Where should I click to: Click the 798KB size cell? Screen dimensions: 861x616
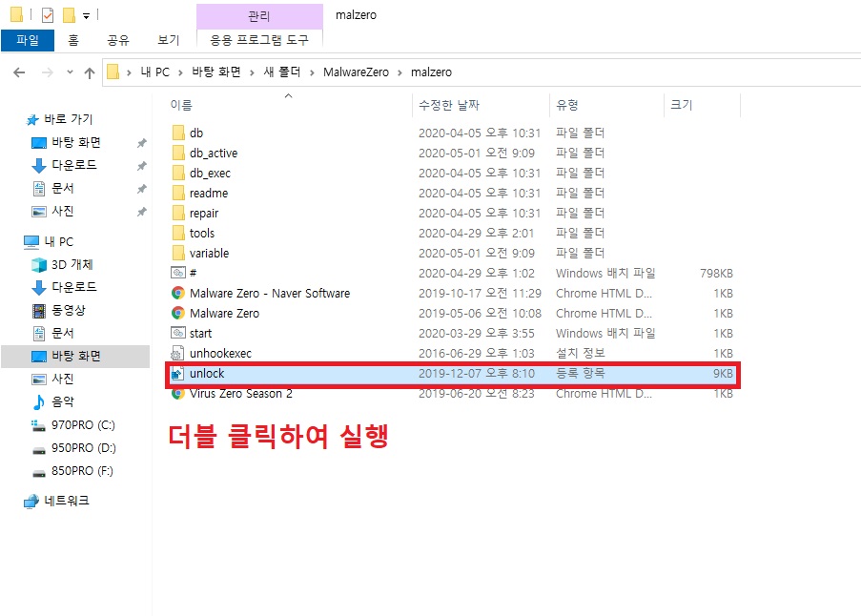[x=716, y=273]
